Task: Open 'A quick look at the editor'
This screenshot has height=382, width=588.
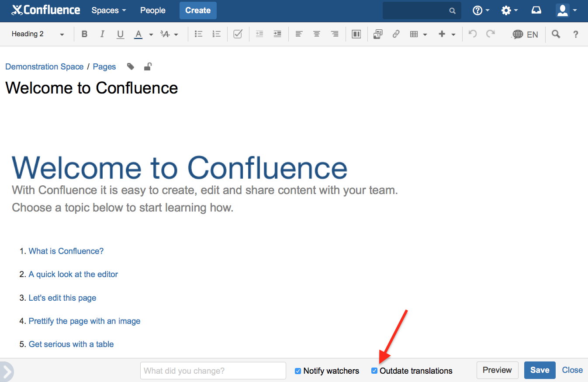Action: [x=73, y=274]
